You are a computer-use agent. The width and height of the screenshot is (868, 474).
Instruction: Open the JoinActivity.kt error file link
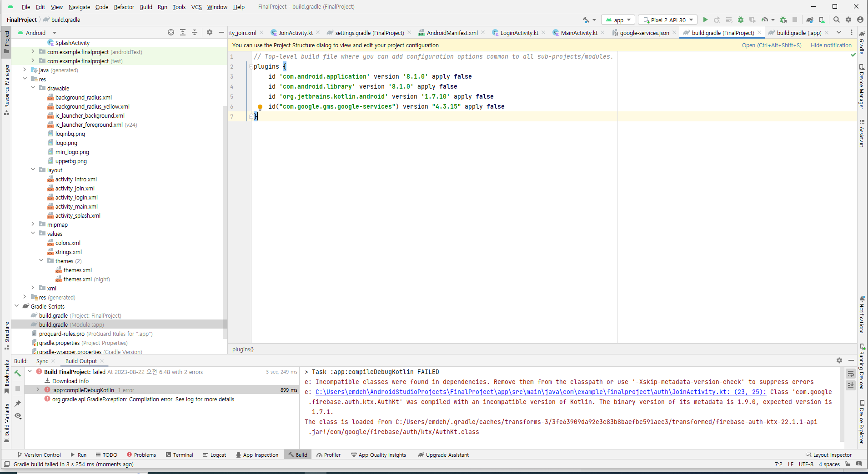pyautogui.click(x=541, y=392)
